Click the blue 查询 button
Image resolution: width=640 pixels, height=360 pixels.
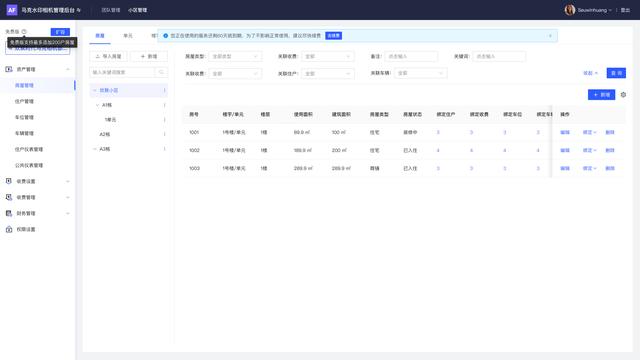point(616,73)
